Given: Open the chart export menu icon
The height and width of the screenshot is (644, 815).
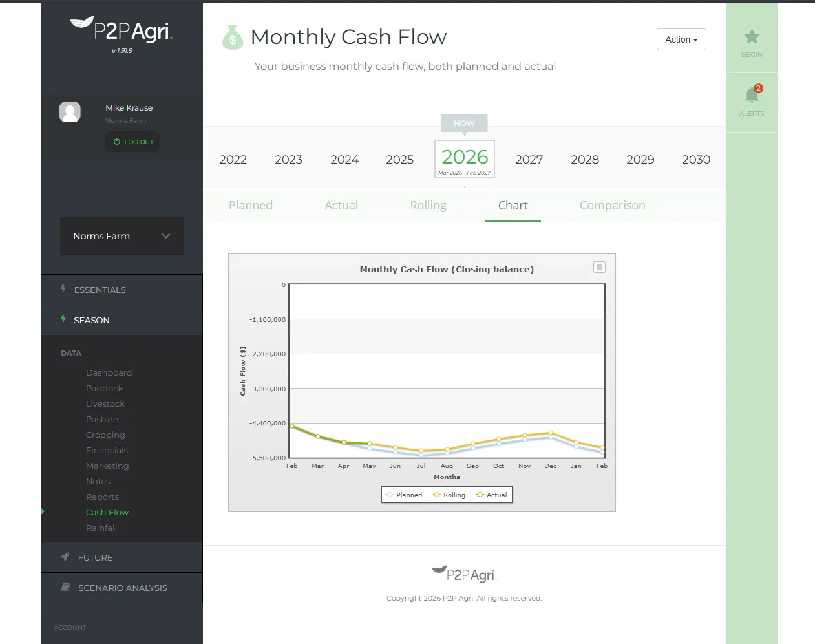Looking at the screenshot, I should pyautogui.click(x=599, y=266).
